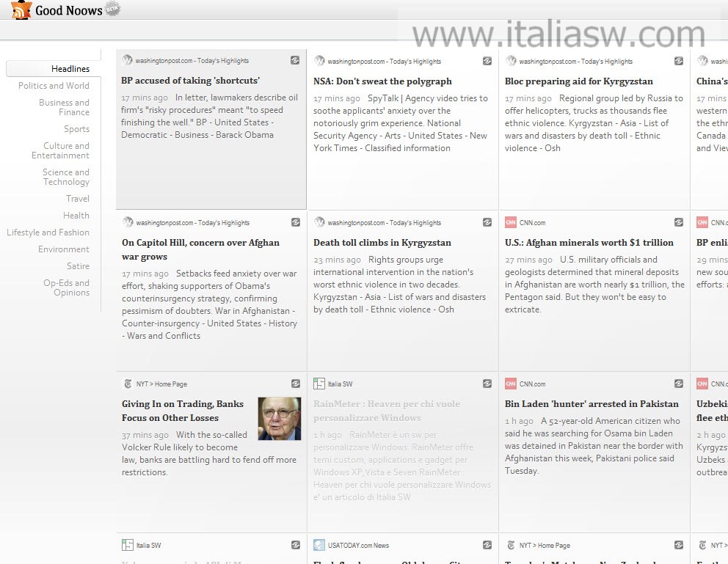Go to Health category

[x=76, y=215]
